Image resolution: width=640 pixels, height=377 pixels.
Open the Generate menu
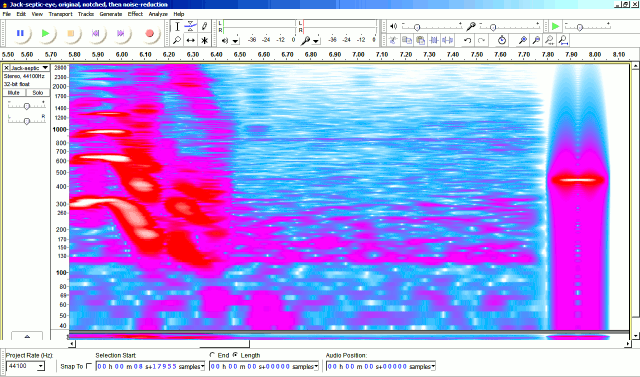(x=111, y=14)
